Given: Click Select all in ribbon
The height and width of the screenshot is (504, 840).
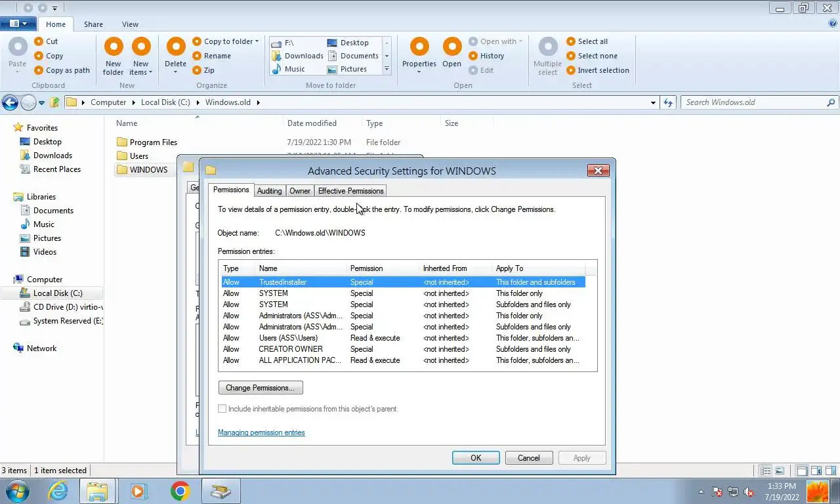Looking at the screenshot, I should coord(587,41).
